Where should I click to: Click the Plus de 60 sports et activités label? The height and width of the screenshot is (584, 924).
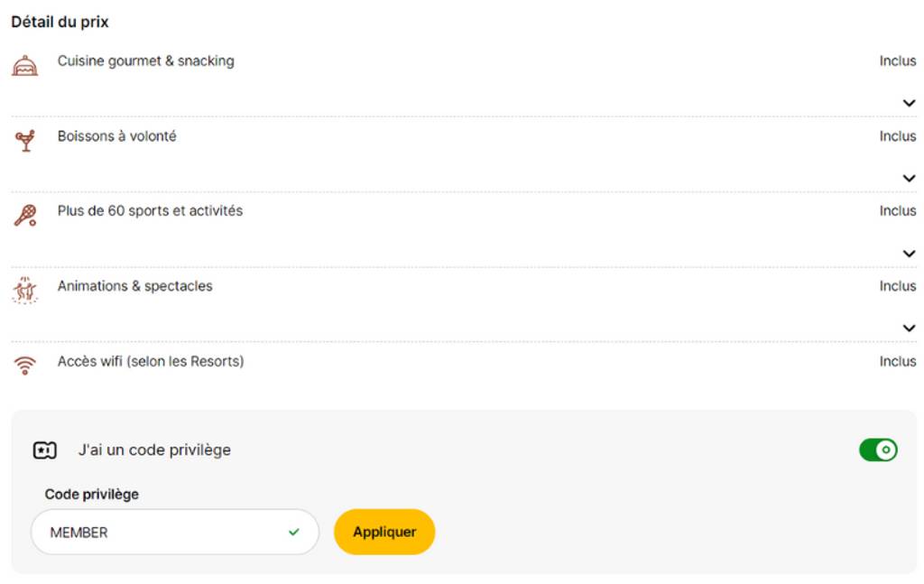tap(150, 211)
